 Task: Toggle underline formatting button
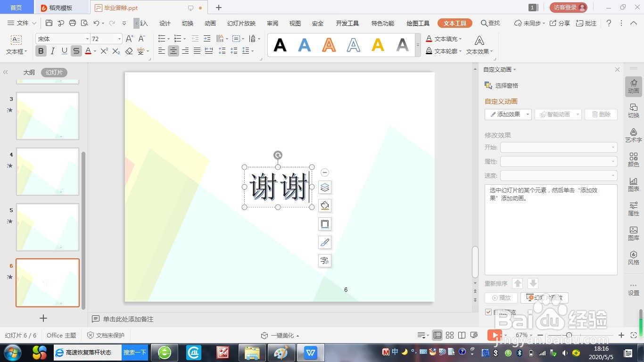65,51
